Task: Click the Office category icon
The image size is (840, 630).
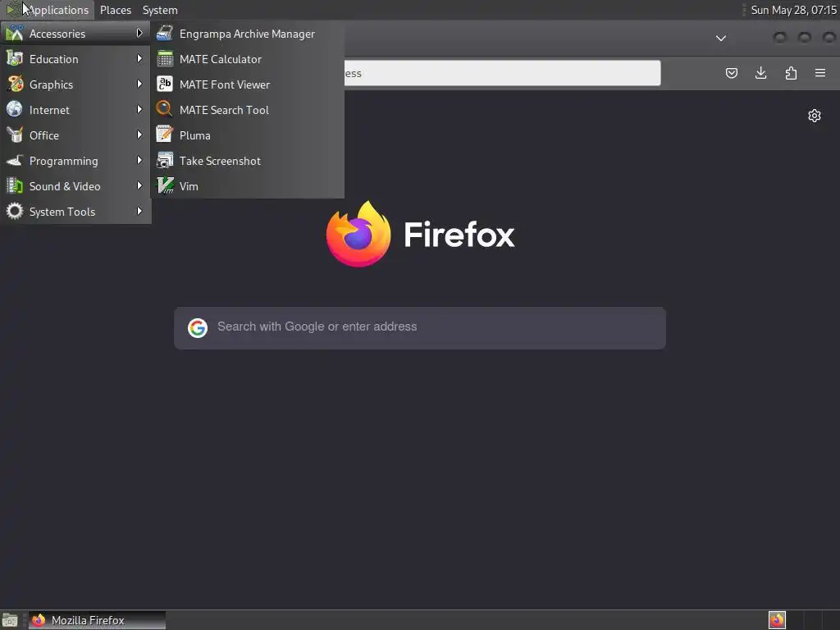Action: 15,135
